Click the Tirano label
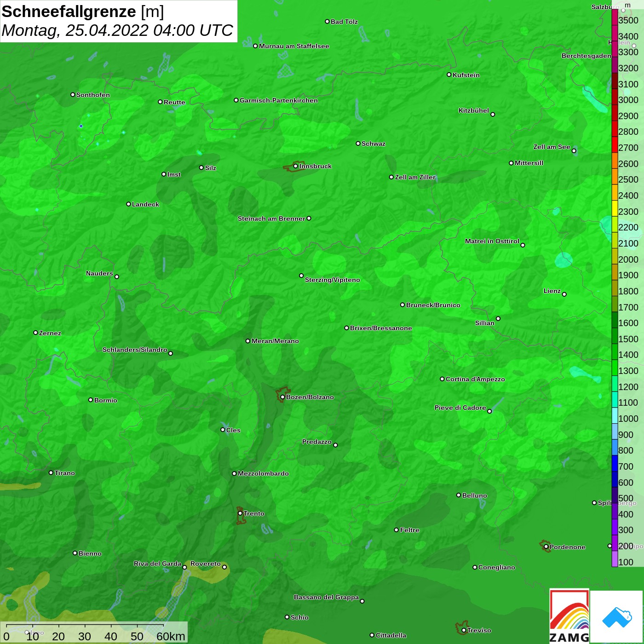Screen dimensions: 644x644 [64, 473]
